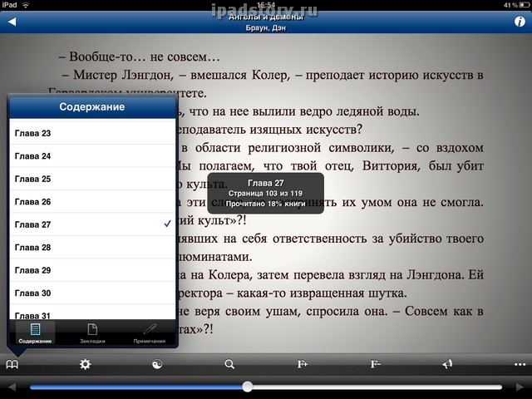Screen dimensions: 532x399
Task: Select Глава 24 in contents
Action: pos(92,155)
